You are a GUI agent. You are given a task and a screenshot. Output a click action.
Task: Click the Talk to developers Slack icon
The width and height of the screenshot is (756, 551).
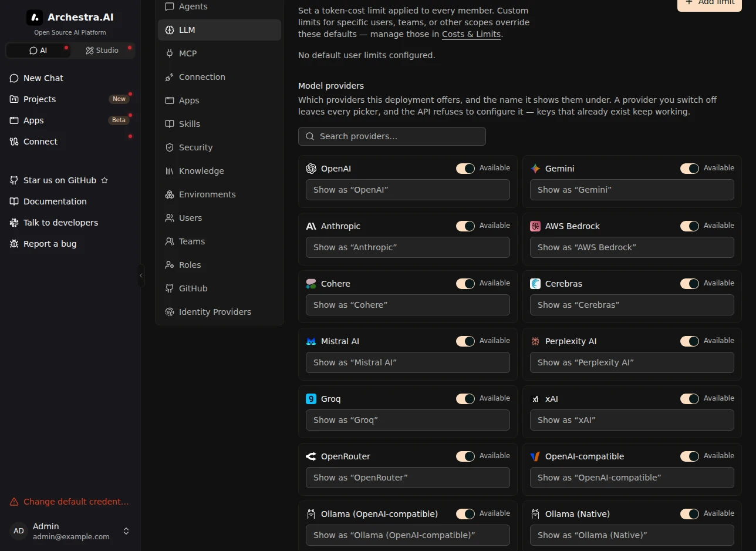[x=14, y=223]
